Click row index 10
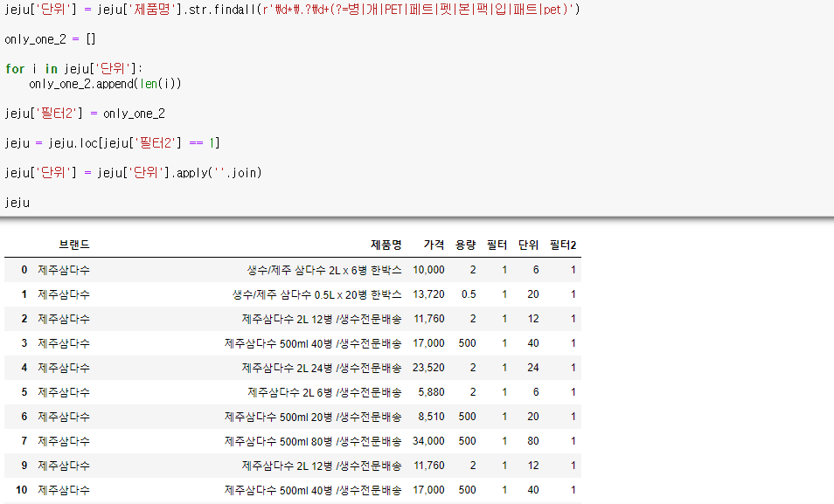The image size is (834, 504). point(21,490)
